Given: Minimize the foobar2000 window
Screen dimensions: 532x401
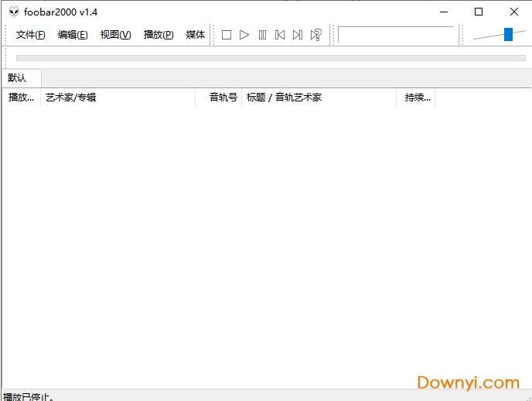Looking at the screenshot, I should click(444, 12).
